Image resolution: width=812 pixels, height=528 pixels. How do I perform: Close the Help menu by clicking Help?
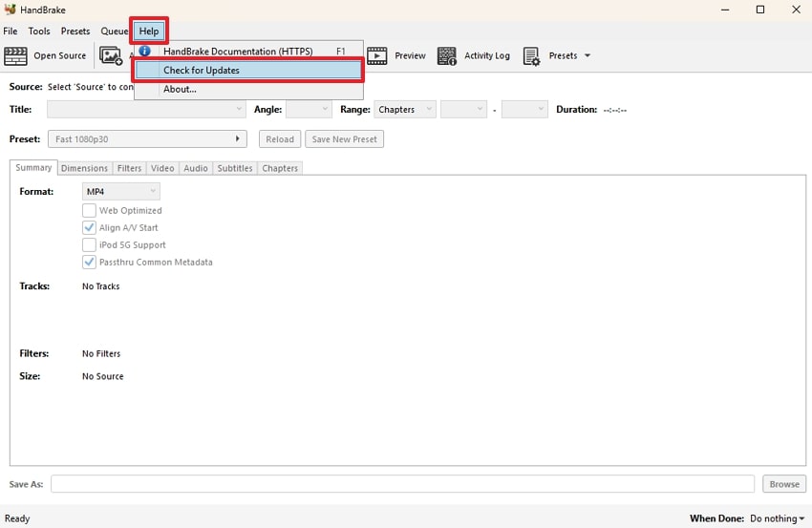pyautogui.click(x=149, y=32)
